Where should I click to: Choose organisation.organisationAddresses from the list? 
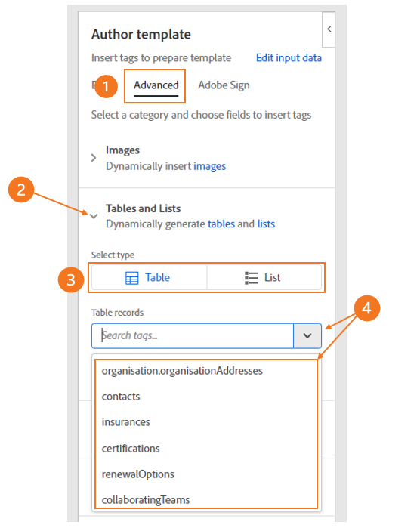coord(206,371)
